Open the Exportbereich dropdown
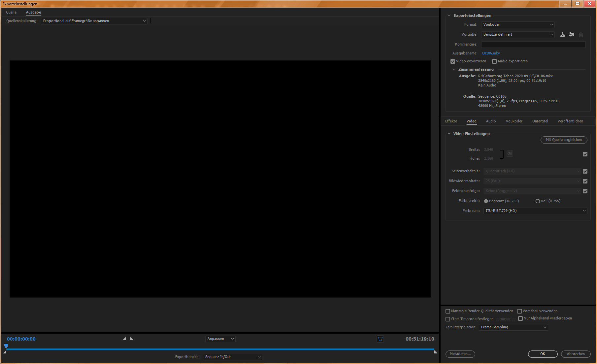Viewport: 597px width, 364px height. (x=232, y=357)
